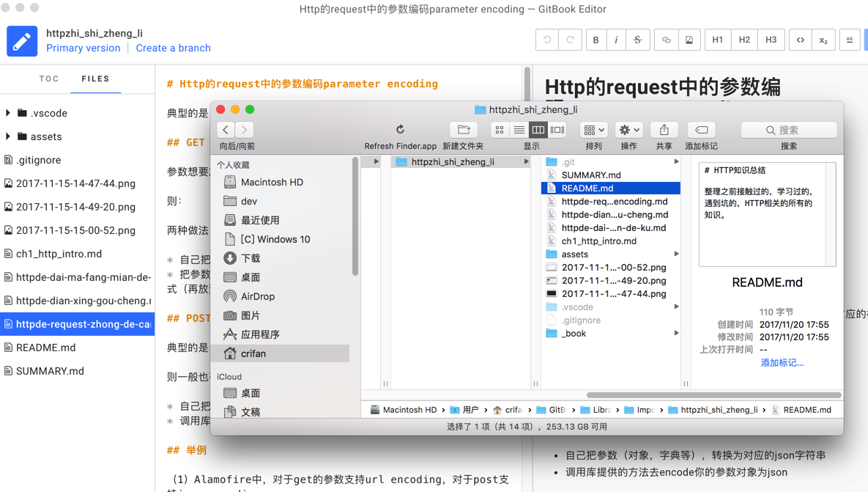Apply H2 heading style

click(x=744, y=40)
